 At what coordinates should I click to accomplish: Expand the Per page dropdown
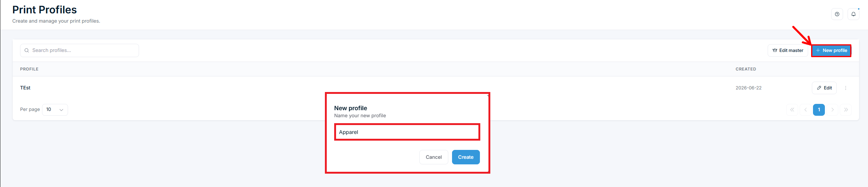55,110
